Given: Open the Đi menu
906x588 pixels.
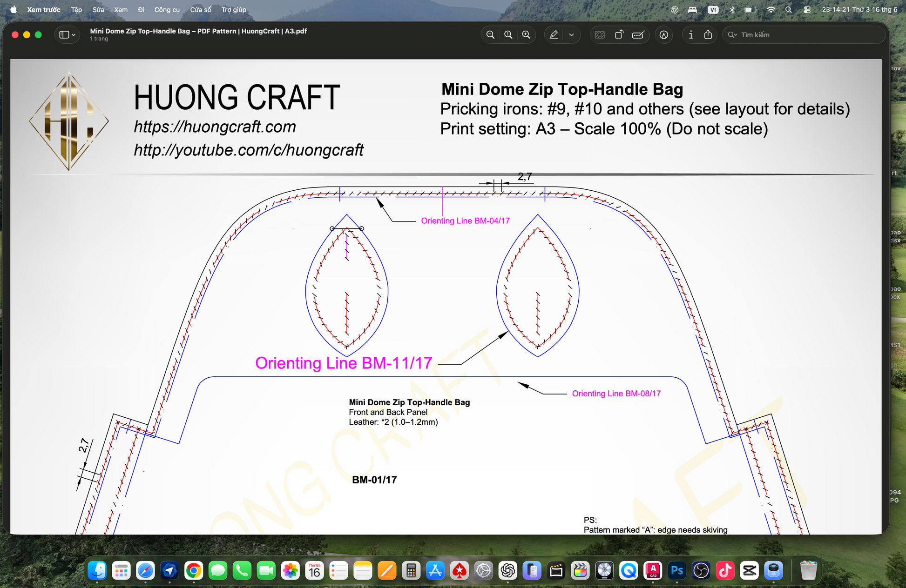Looking at the screenshot, I should pyautogui.click(x=141, y=10).
